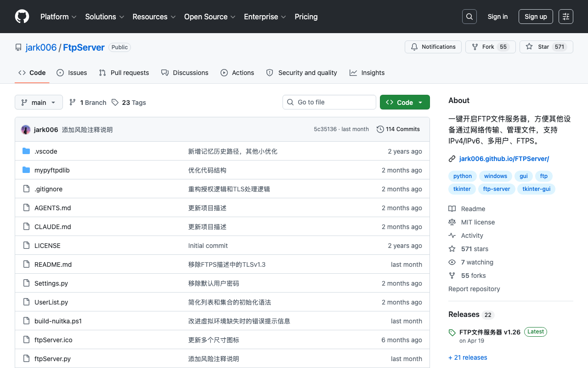Click jark006 avatar in commit row
The height and width of the screenshot is (368, 588).
point(26,130)
